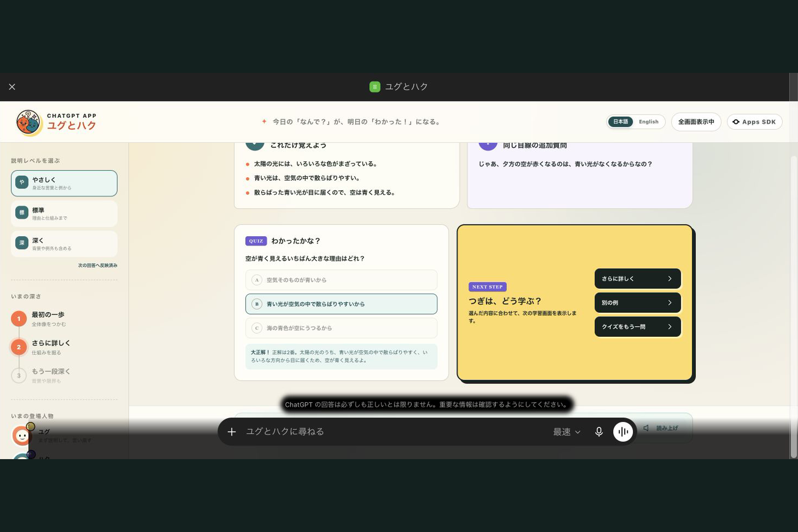The width and height of the screenshot is (798, 532).
Task: Open the 最速 model dropdown
Action: click(567, 432)
